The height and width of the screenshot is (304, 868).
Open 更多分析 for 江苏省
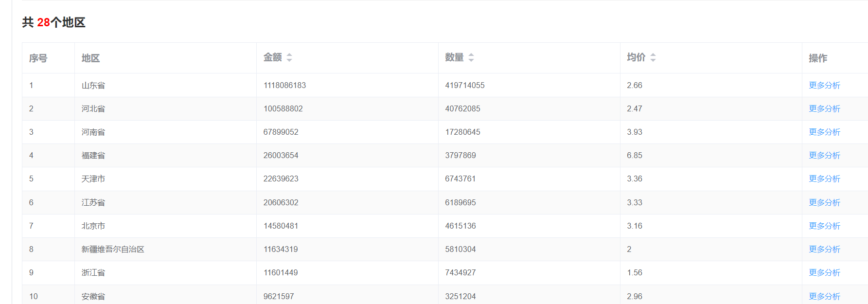tap(824, 202)
